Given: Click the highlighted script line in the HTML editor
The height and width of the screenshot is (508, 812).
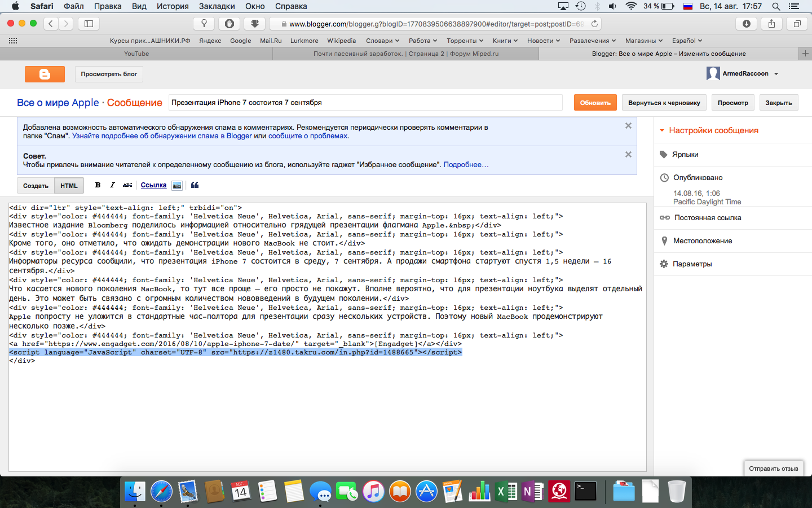Looking at the screenshot, I should click(x=236, y=352).
